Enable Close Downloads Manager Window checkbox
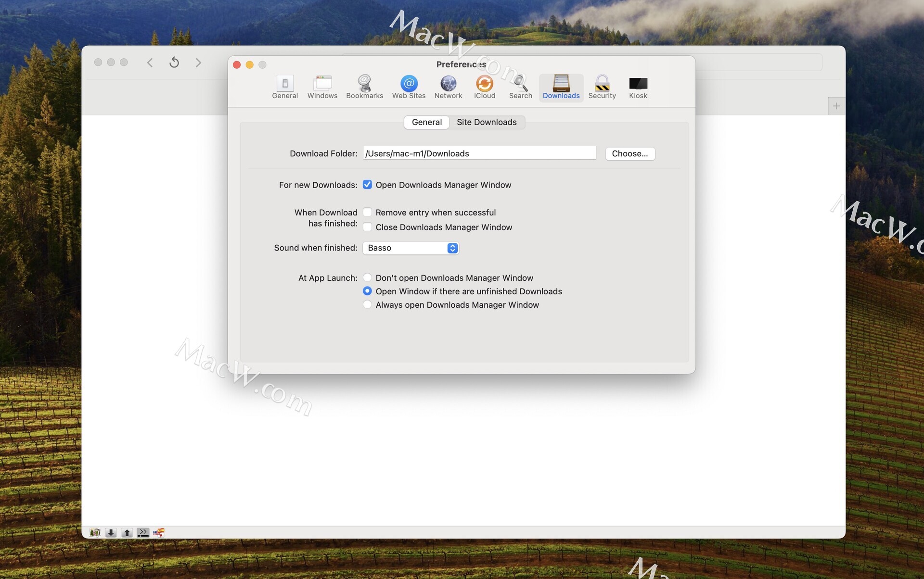 tap(367, 227)
